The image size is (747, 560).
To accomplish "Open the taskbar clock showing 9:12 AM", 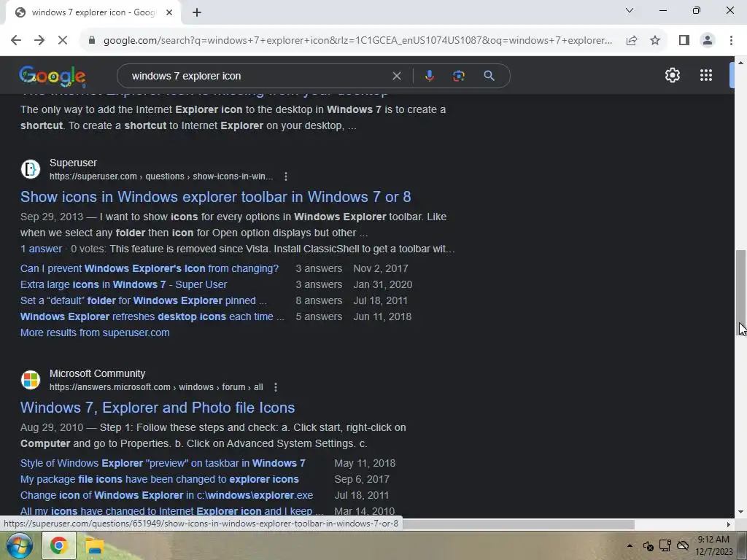I will coord(713,545).
